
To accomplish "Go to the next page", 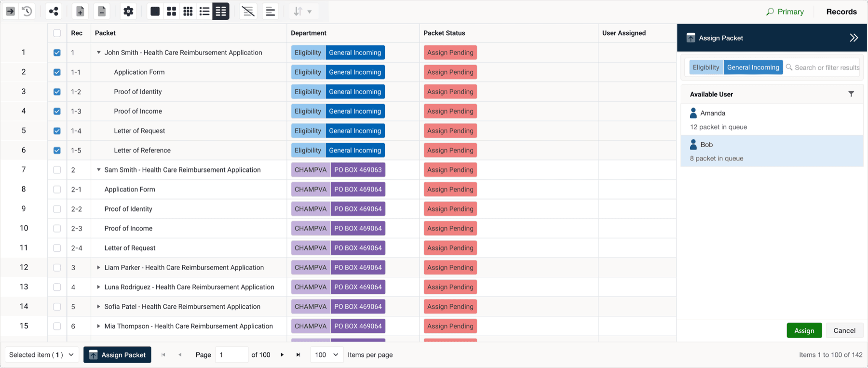I will (282, 354).
